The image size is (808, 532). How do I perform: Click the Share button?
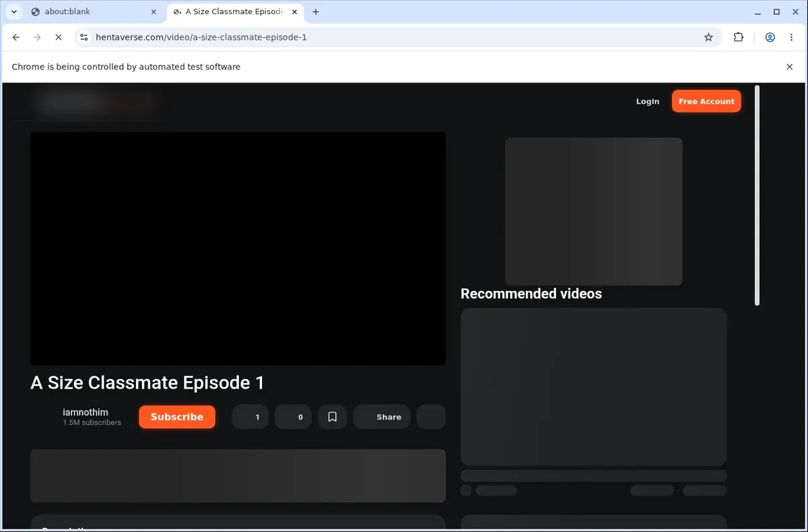point(382,417)
